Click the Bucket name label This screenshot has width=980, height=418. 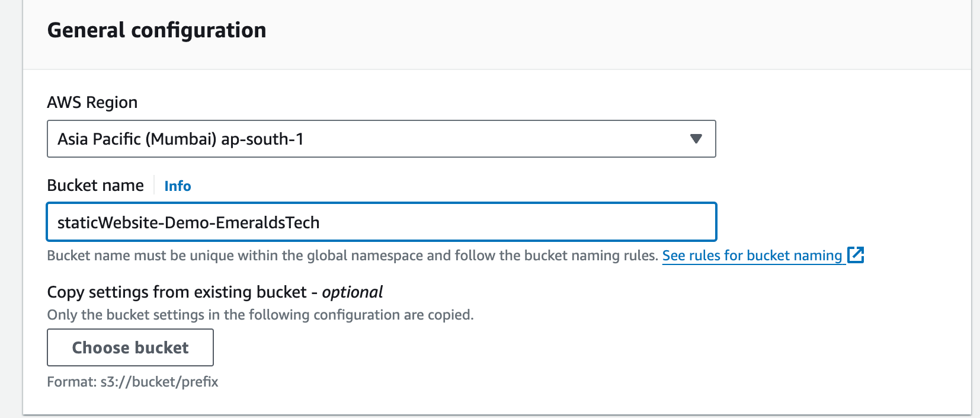pyautogui.click(x=95, y=186)
